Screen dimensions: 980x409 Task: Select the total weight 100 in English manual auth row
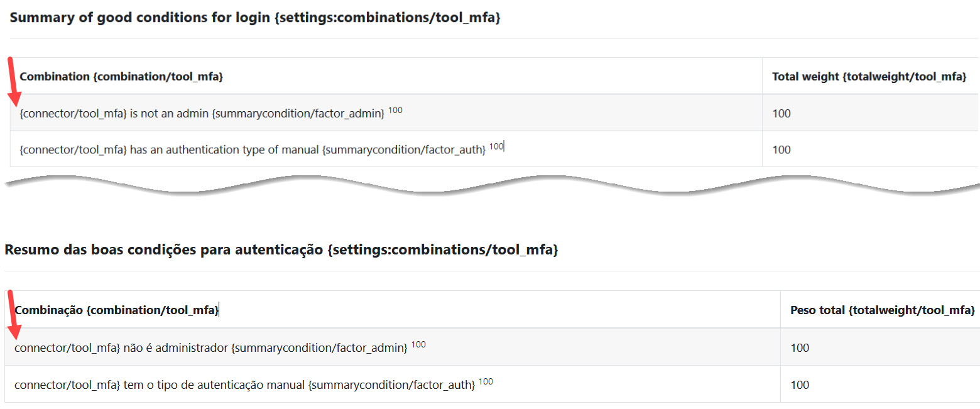781,150
